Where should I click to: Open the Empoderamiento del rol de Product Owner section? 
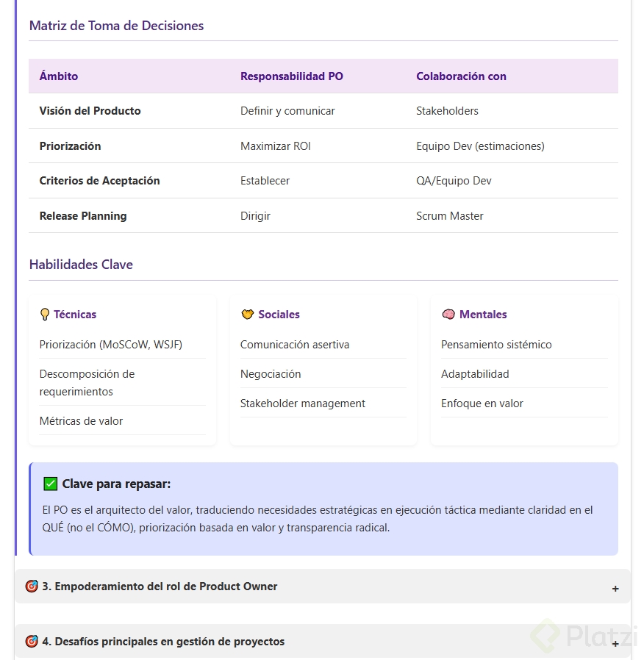point(160,587)
